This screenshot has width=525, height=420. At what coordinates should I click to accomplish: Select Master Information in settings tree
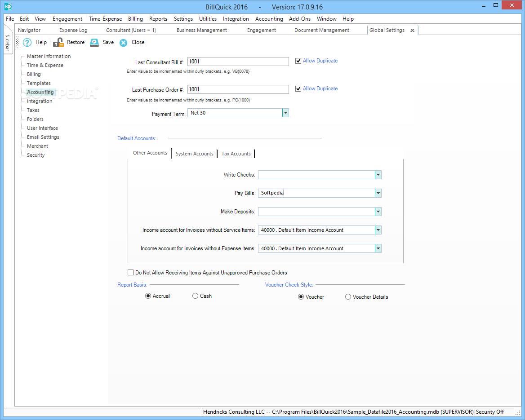pyautogui.click(x=49, y=56)
